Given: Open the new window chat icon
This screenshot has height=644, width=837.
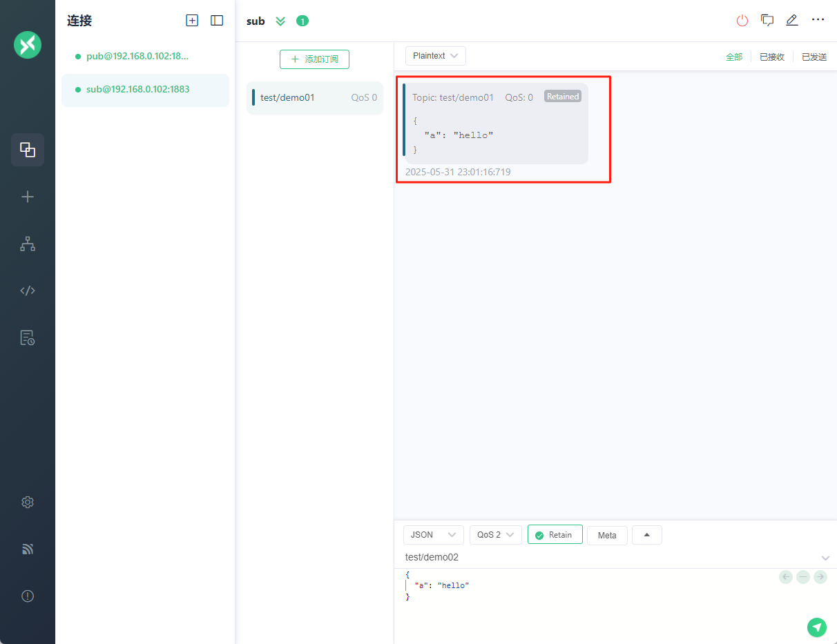Looking at the screenshot, I should (767, 20).
